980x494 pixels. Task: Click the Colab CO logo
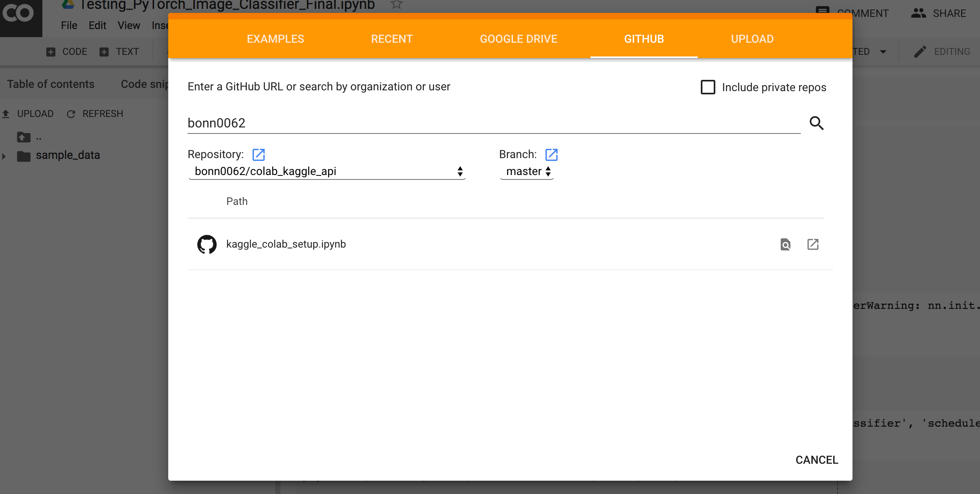tap(19, 14)
